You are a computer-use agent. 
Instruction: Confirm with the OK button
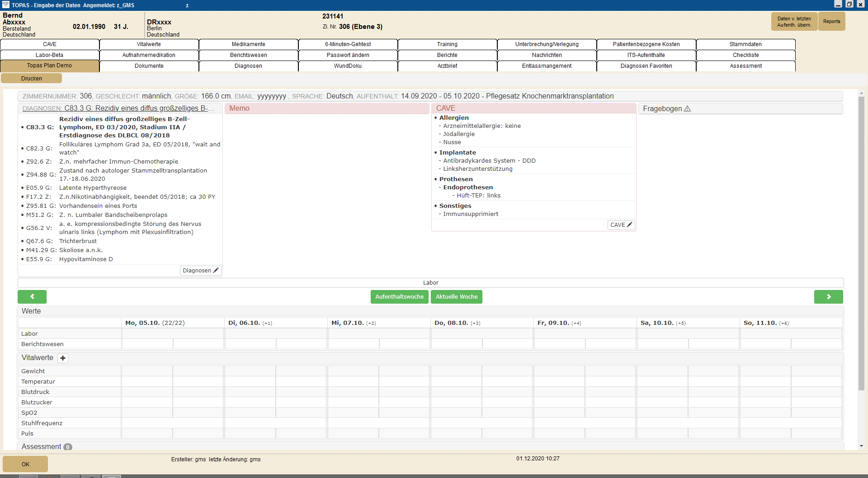click(25, 464)
